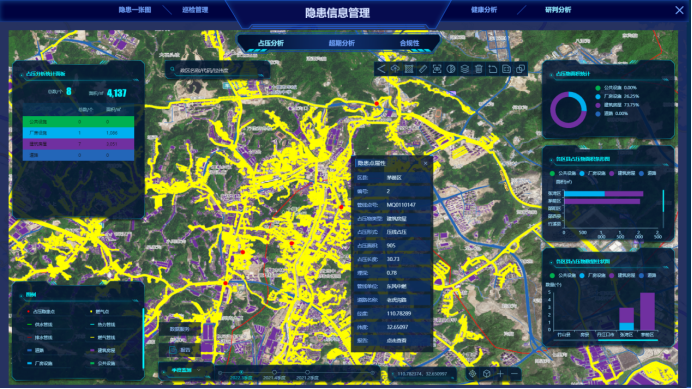The image size is (692, 389).
Task: Click the cloud upload icon in toolbar
Action: (x=395, y=69)
